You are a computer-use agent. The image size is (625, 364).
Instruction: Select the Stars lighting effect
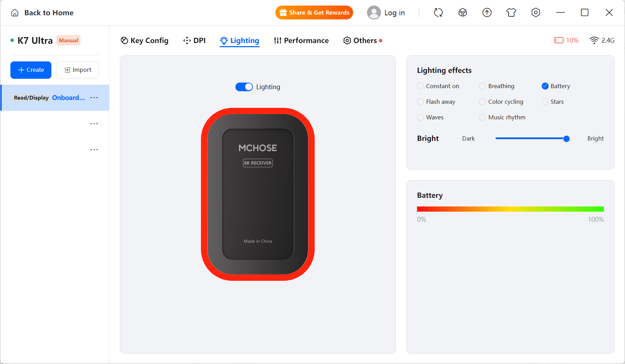tap(552, 102)
